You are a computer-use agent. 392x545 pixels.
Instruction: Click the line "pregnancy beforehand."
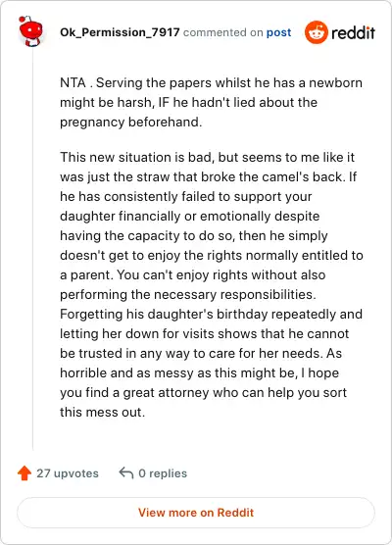pos(131,122)
